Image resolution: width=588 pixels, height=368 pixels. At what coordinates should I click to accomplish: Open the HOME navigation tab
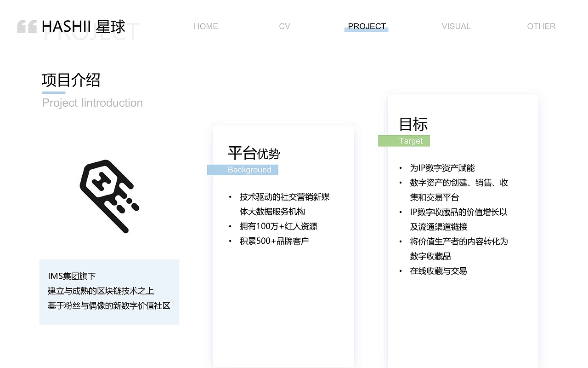(x=206, y=26)
